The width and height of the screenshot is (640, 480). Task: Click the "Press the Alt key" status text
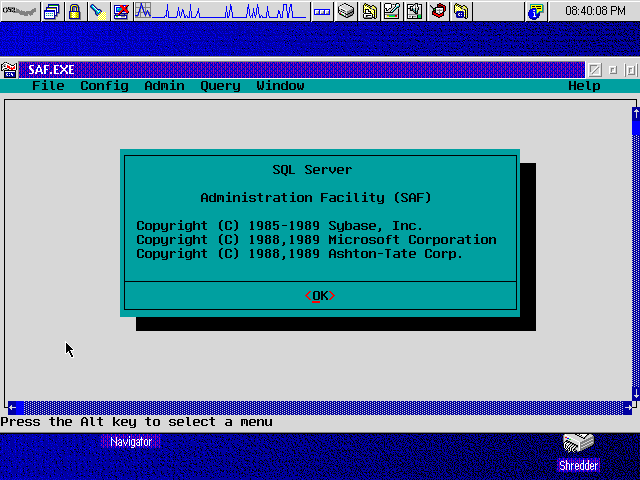pos(137,422)
